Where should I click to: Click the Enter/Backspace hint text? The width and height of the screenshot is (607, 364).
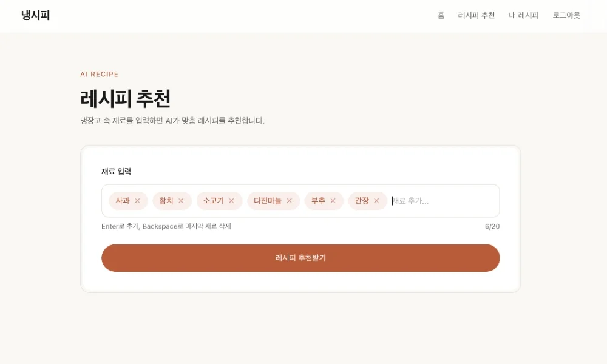[166, 227]
